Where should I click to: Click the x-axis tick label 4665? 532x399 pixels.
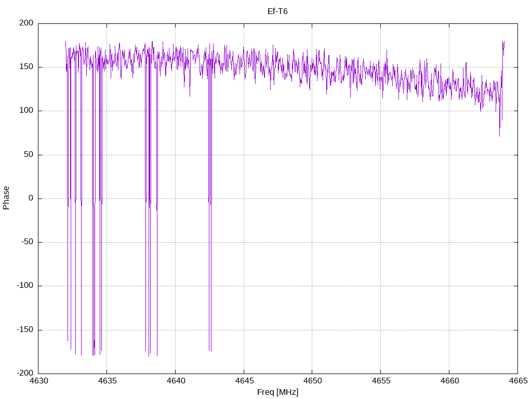(518, 381)
